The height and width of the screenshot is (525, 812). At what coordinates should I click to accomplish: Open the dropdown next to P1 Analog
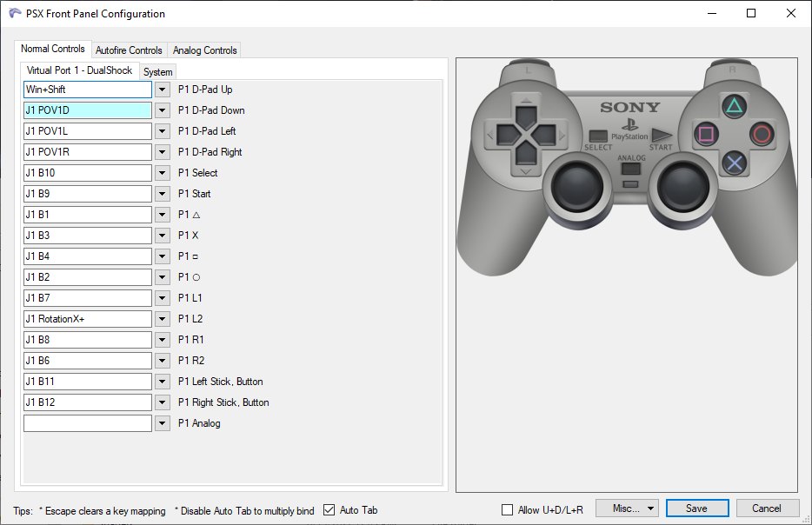point(162,423)
